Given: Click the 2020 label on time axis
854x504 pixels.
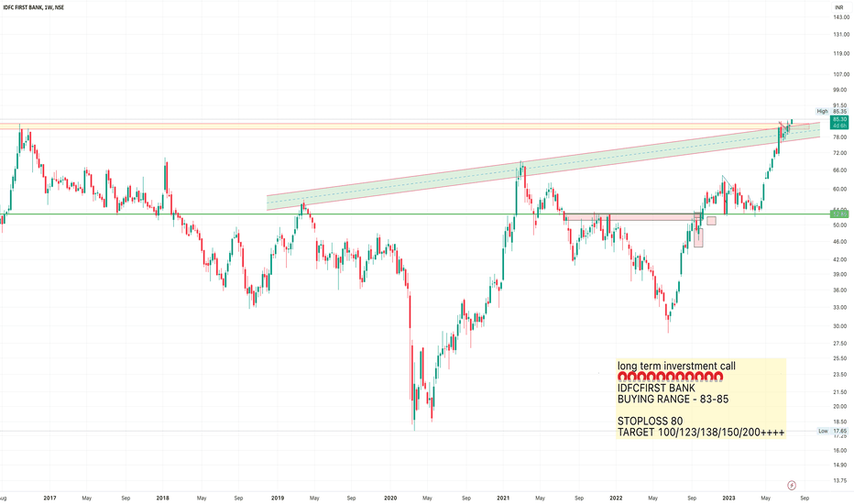Looking at the screenshot, I should (390, 498).
